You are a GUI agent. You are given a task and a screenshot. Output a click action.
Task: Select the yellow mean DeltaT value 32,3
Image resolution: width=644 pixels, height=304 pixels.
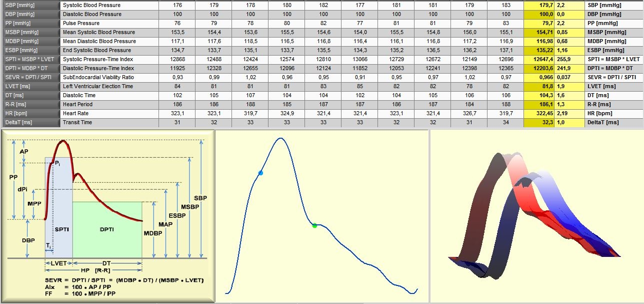(x=539, y=122)
